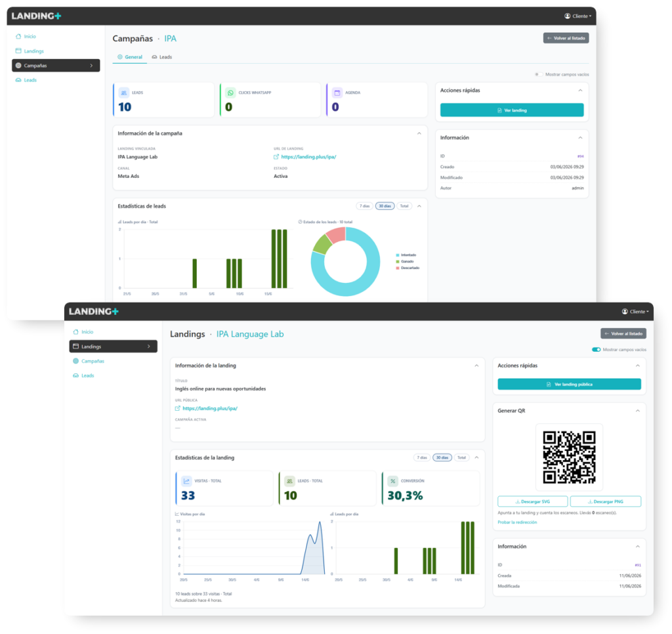Open Campañas menu item in Campañas window sidebar

[56, 66]
